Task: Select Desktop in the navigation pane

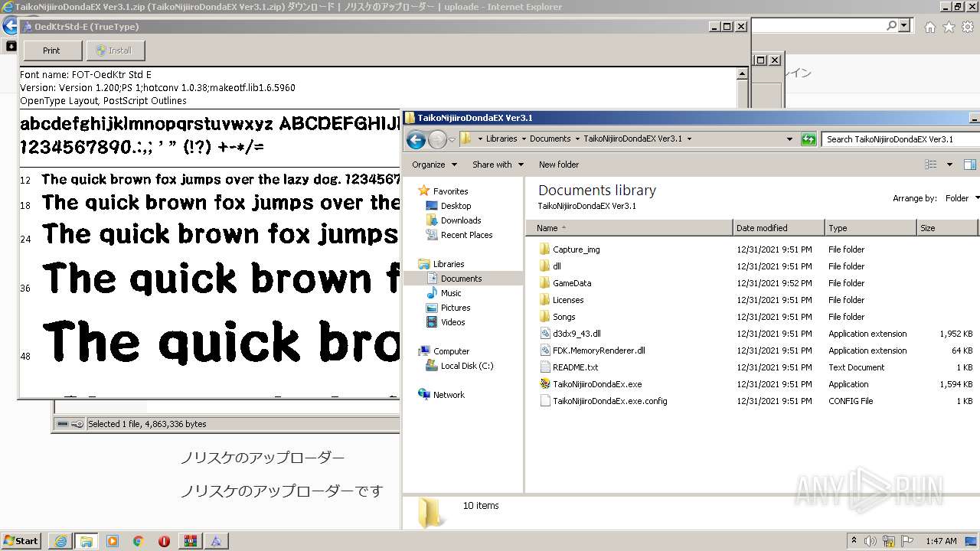Action: tap(456, 206)
